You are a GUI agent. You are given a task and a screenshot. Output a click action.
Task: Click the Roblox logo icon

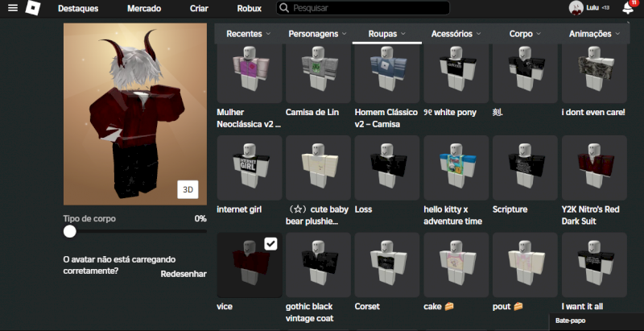31,8
